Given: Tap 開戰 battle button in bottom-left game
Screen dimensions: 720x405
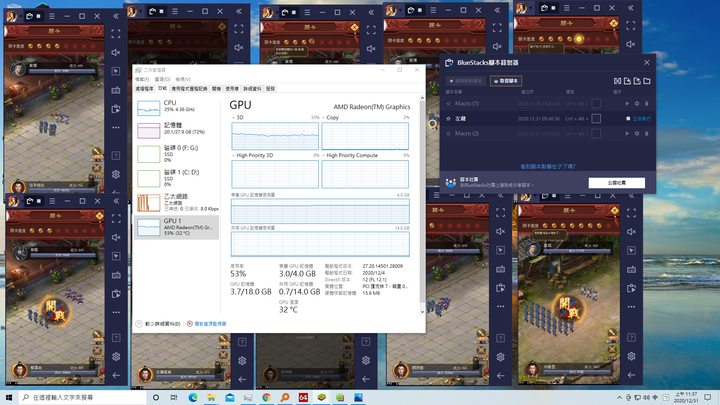Looking at the screenshot, I should pyautogui.click(x=57, y=310).
